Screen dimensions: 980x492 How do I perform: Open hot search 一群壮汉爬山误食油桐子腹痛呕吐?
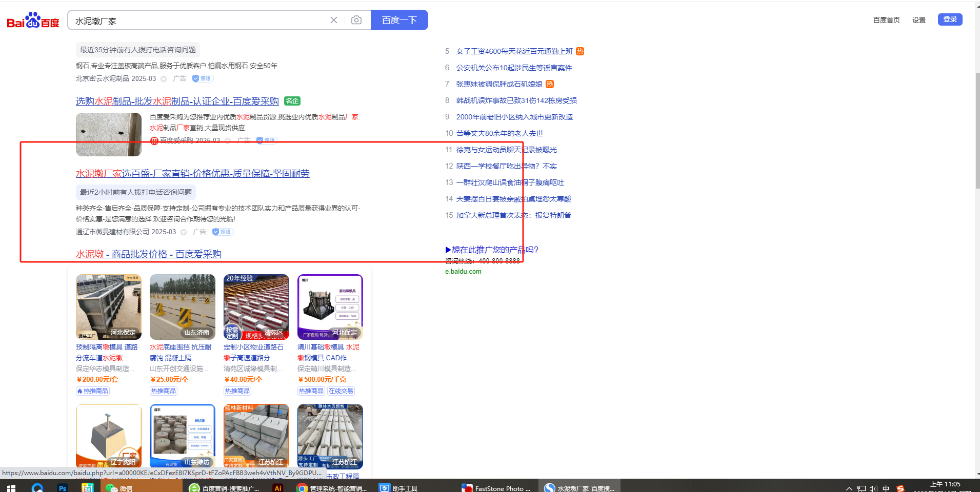click(510, 182)
